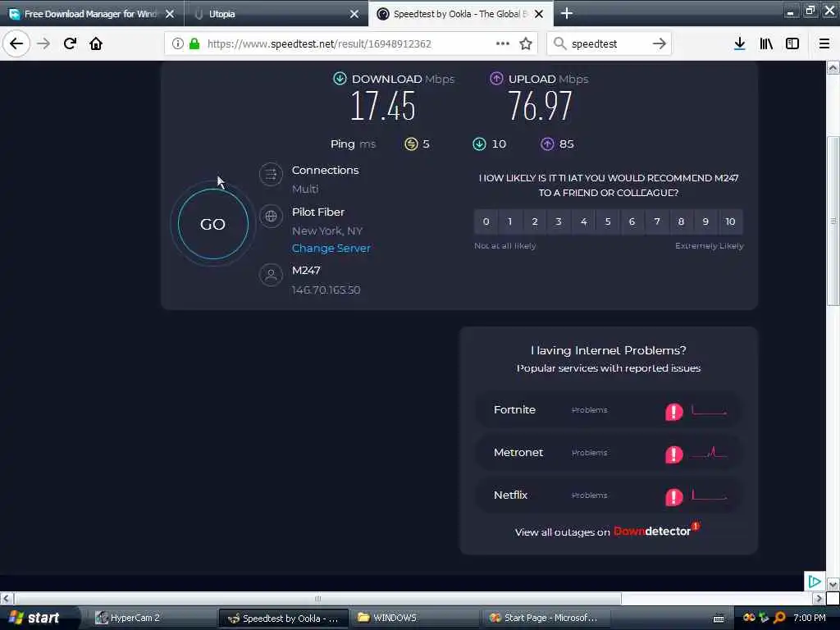The width and height of the screenshot is (840, 630).
Task: Close the Utopia tab
Action: [354, 14]
